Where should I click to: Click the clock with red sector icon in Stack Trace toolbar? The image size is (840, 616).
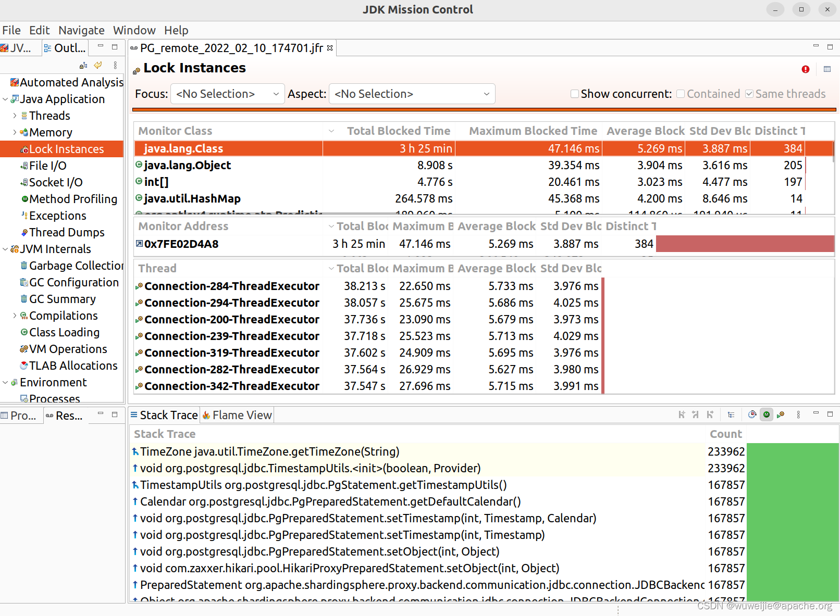[x=752, y=415]
